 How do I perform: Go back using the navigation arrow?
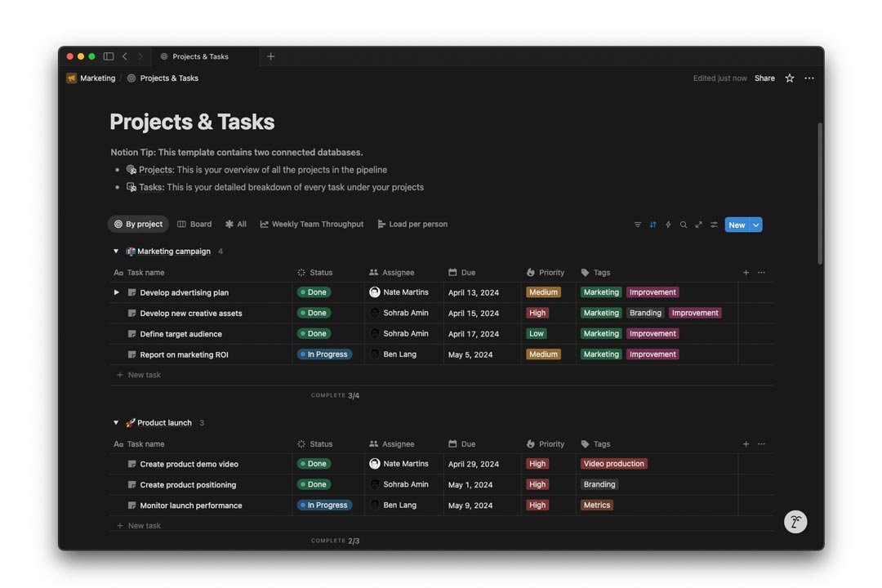click(124, 56)
